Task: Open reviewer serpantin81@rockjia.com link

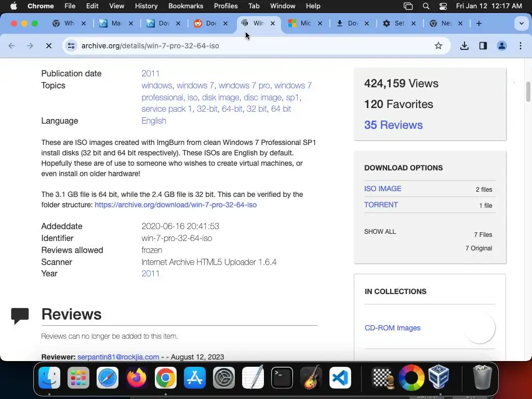Action: click(x=118, y=357)
